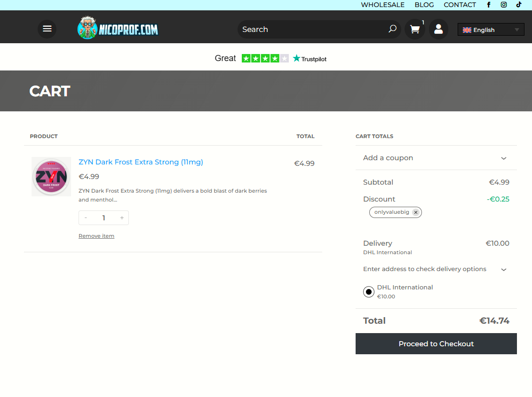
Task: Open the English language dropdown
Action: coord(491,30)
